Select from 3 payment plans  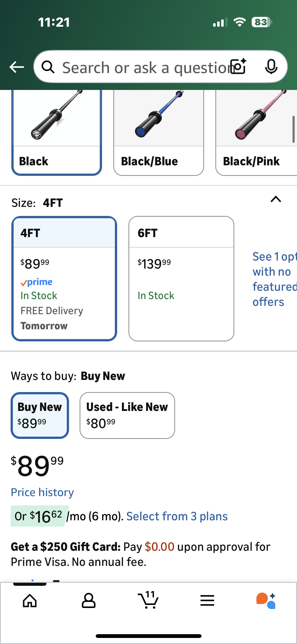tap(177, 516)
